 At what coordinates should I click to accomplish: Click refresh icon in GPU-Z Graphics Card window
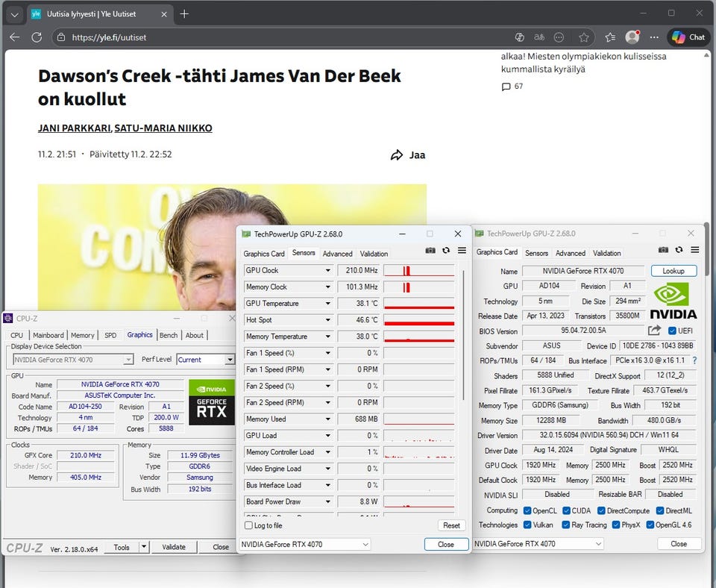679,250
